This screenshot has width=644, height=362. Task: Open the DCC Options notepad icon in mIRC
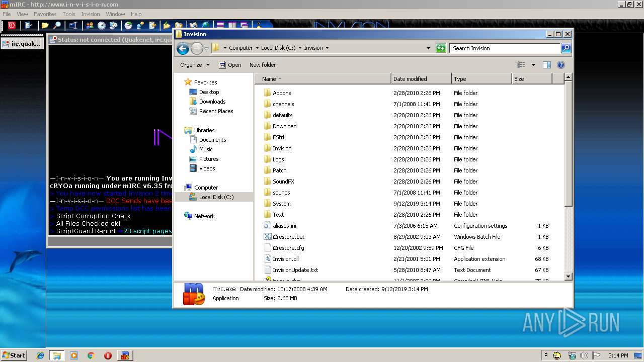[152, 25]
